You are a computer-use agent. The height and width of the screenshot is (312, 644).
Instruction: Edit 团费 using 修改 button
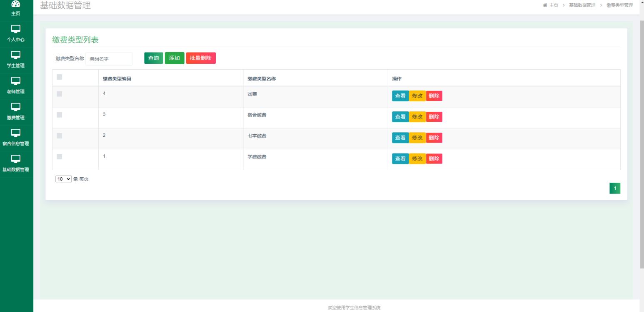click(x=417, y=96)
